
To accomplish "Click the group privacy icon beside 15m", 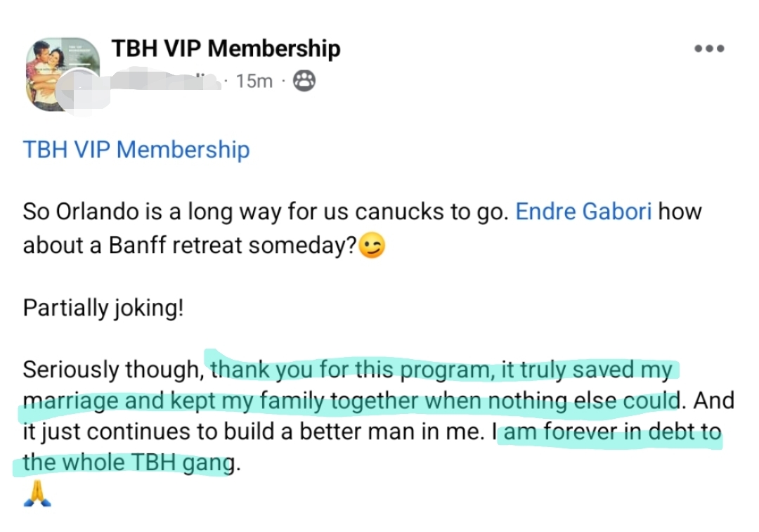I will (x=303, y=82).
